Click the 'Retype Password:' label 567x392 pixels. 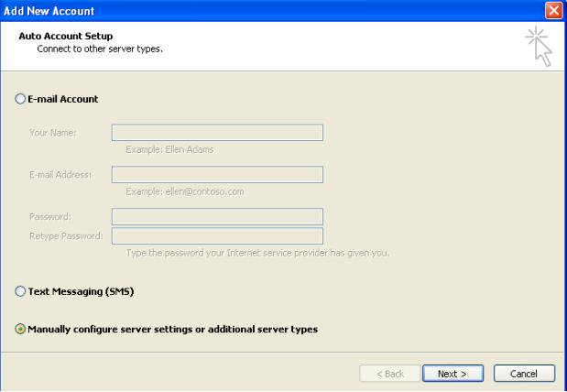(x=66, y=235)
